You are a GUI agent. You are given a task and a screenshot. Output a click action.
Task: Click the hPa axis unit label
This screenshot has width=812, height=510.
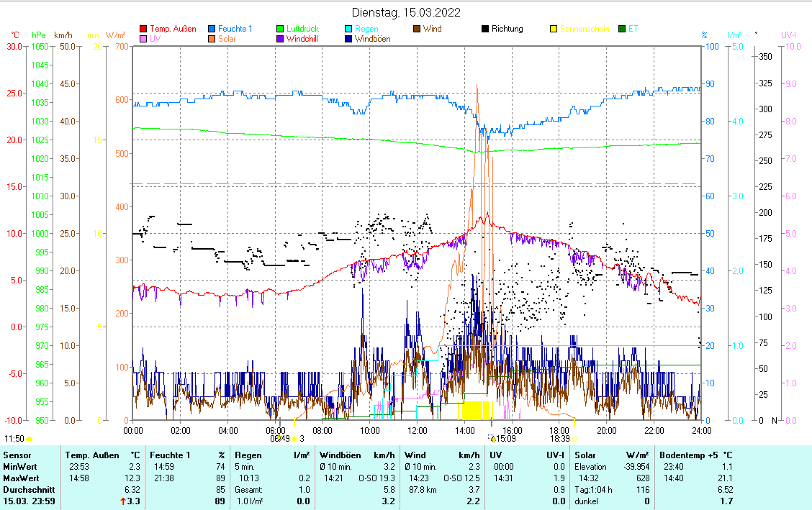pyautogui.click(x=38, y=35)
